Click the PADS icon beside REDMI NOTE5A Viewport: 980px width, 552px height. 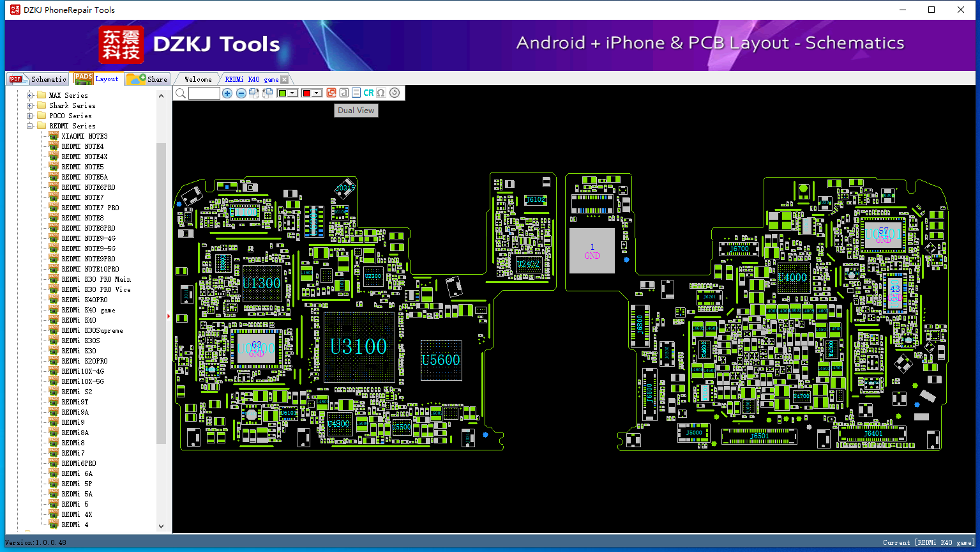coord(54,177)
